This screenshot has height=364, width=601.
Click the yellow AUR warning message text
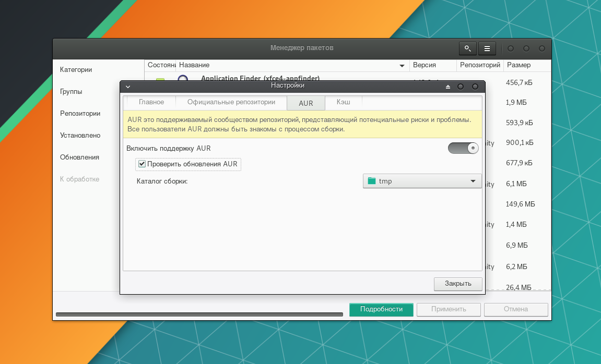click(x=299, y=125)
